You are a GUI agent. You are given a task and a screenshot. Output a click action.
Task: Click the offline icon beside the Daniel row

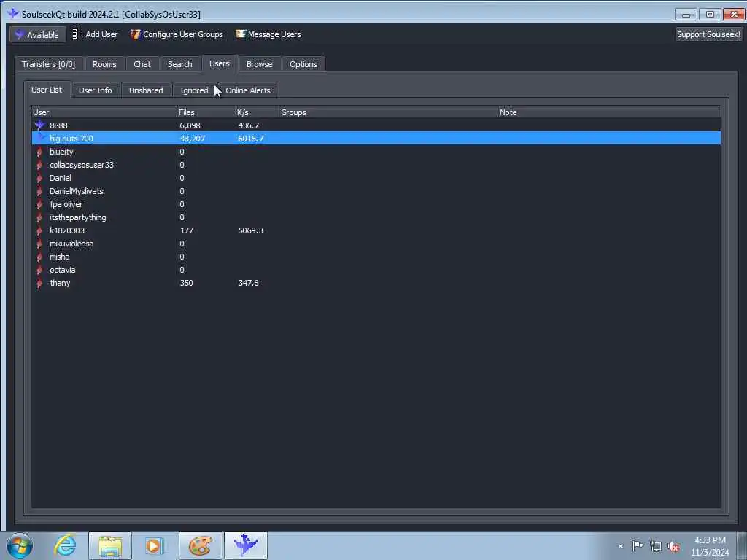click(x=39, y=178)
